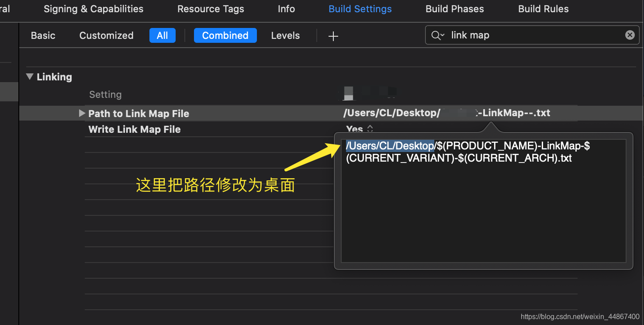Select Path to Link Map File setting
The image size is (644, 325).
(138, 114)
